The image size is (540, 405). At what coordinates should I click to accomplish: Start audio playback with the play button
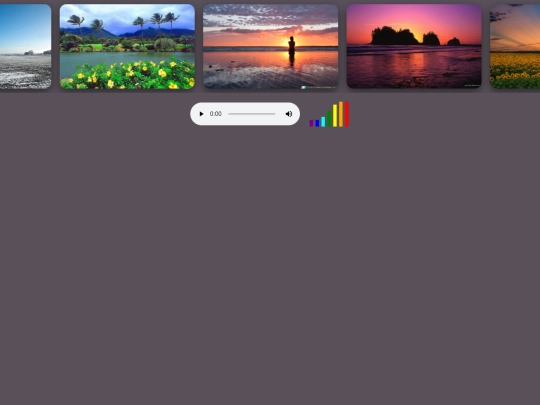click(x=201, y=114)
